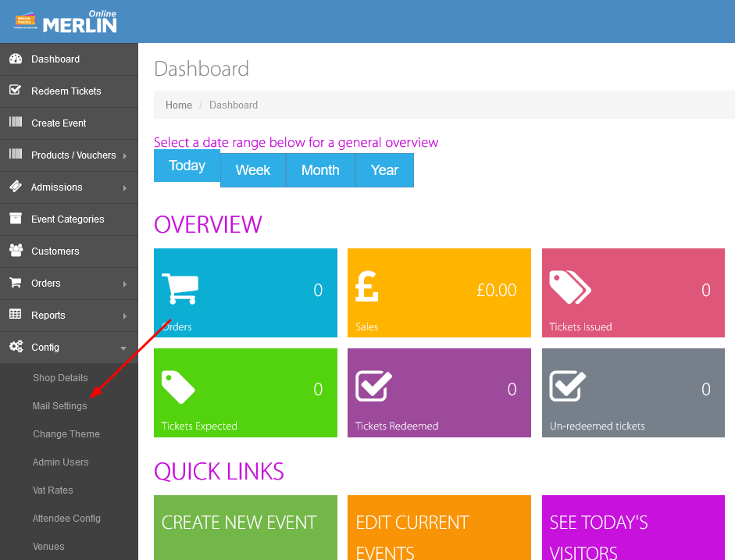Click the Redeem Tickets checkmark icon
The height and width of the screenshot is (560, 735).
17,91
